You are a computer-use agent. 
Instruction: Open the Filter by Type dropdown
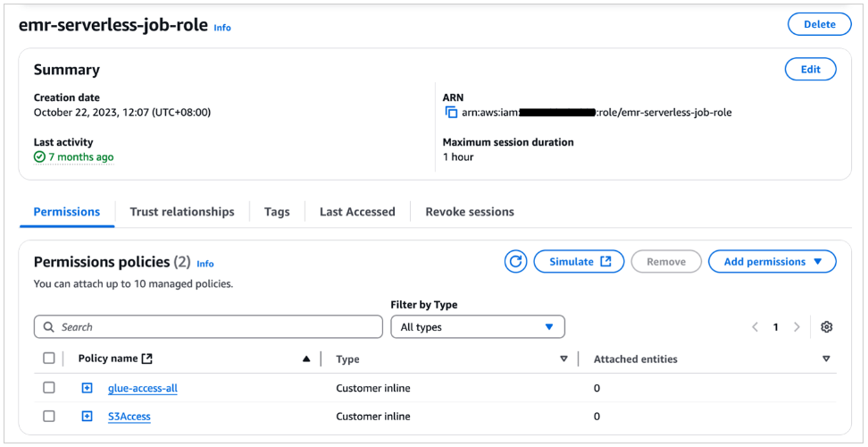(x=478, y=327)
